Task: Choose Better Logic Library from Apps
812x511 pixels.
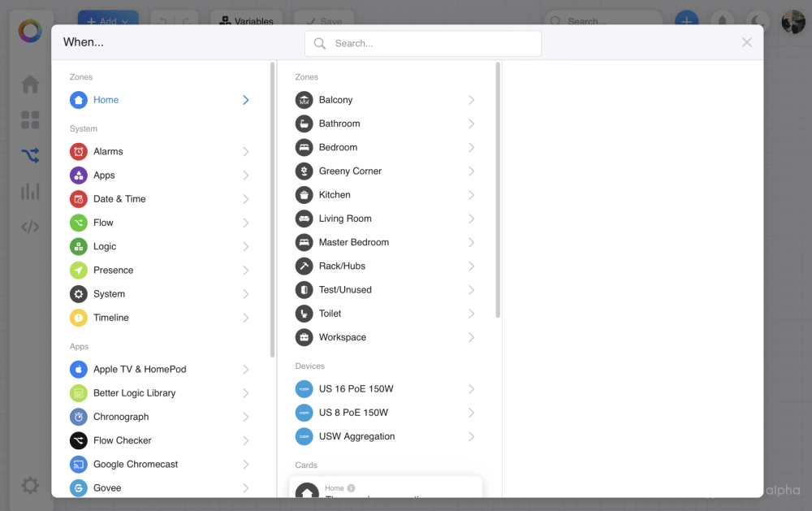Action: (x=134, y=393)
